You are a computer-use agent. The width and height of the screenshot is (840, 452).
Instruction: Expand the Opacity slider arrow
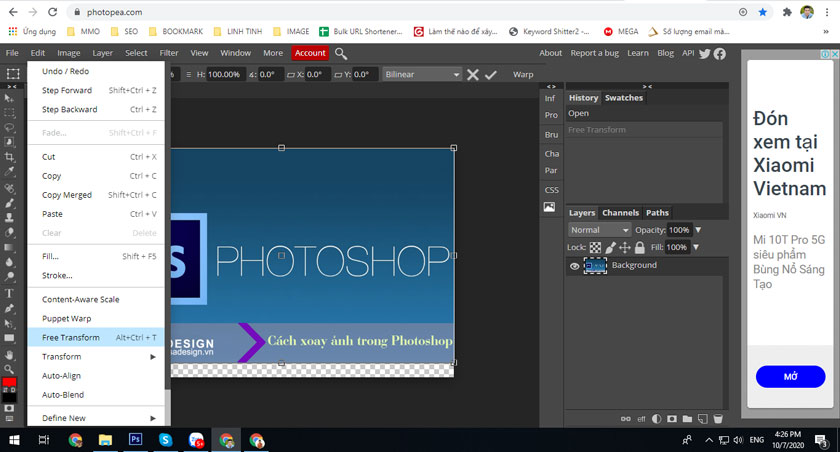(698, 230)
